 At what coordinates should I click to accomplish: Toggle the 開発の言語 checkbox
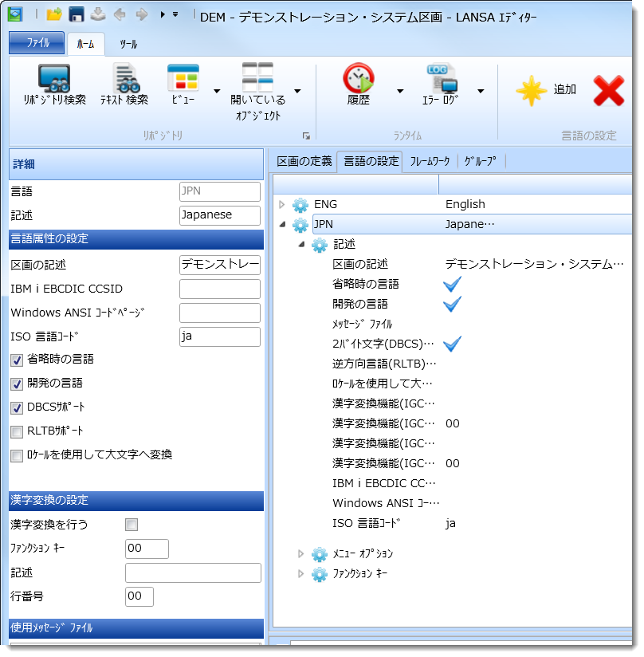[17, 384]
